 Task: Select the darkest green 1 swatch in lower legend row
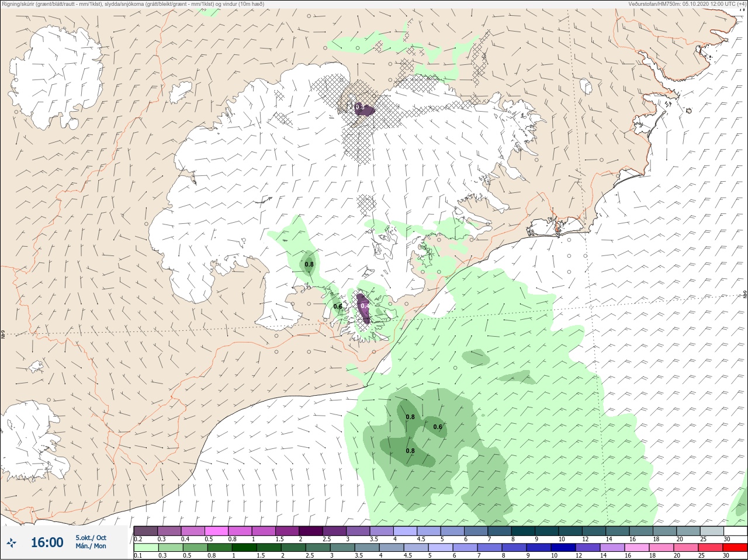pos(244,548)
